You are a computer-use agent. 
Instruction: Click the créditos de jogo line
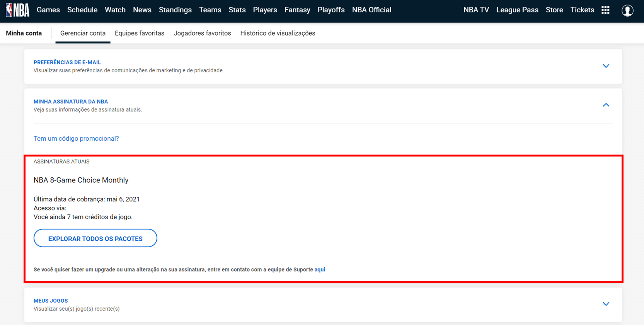click(x=83, y=217)
